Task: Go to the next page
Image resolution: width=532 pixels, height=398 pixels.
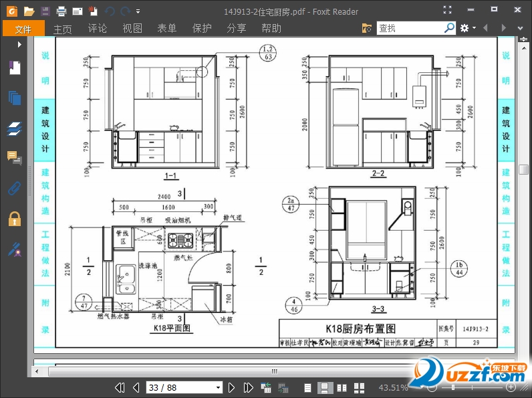Action: click(x=231, y=387)
